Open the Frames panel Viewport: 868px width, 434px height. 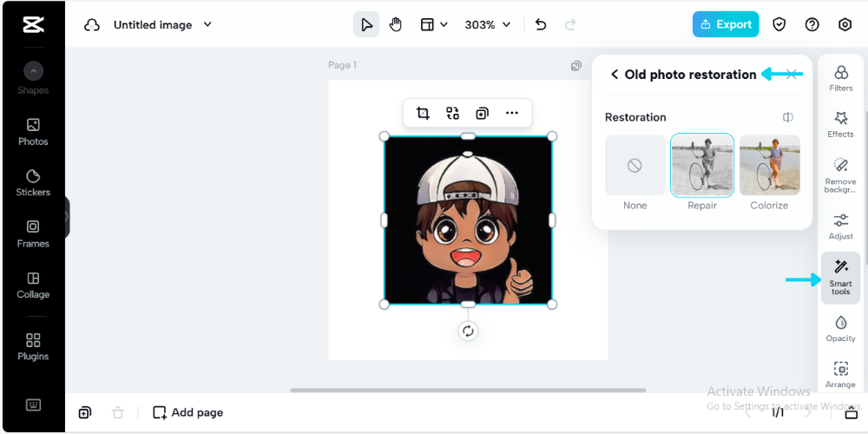click(x=33, y=233)
